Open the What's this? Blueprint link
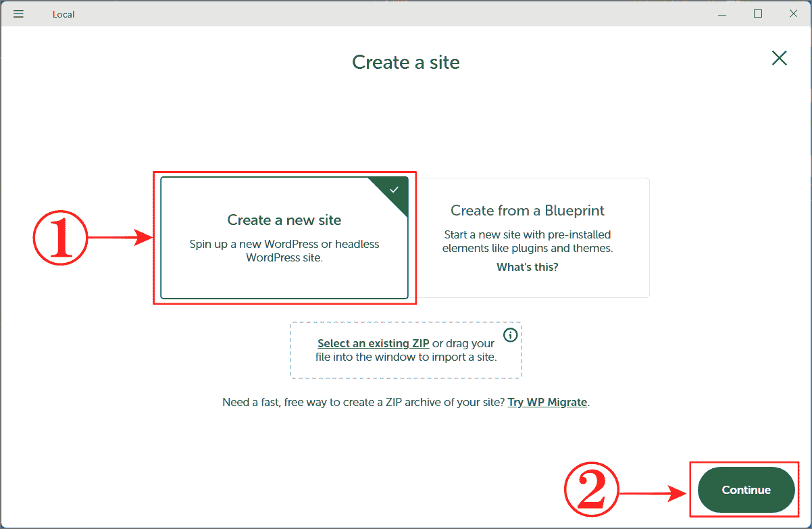 point(528,267)
